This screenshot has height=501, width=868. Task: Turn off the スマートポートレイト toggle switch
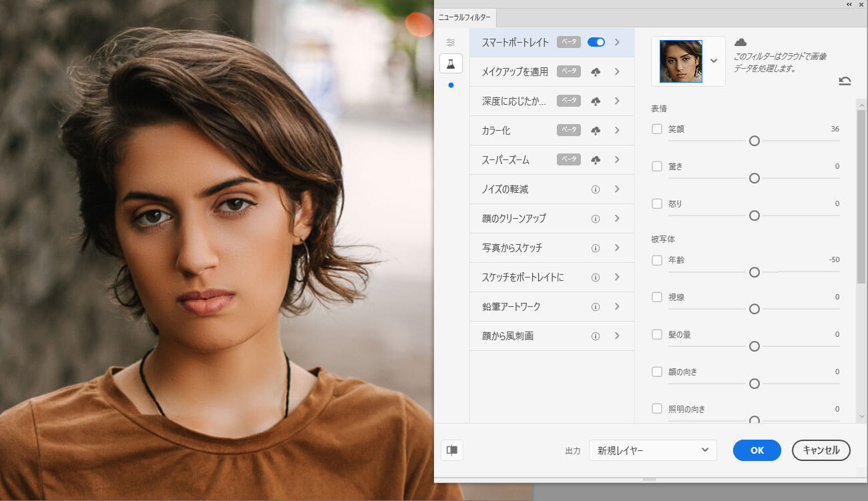pos(596,42)
